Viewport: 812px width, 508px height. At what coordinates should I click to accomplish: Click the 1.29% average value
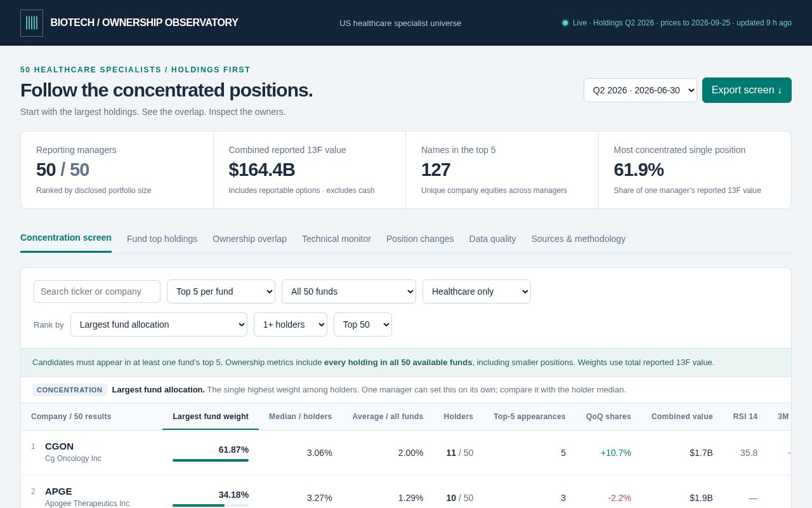(411, 498)
